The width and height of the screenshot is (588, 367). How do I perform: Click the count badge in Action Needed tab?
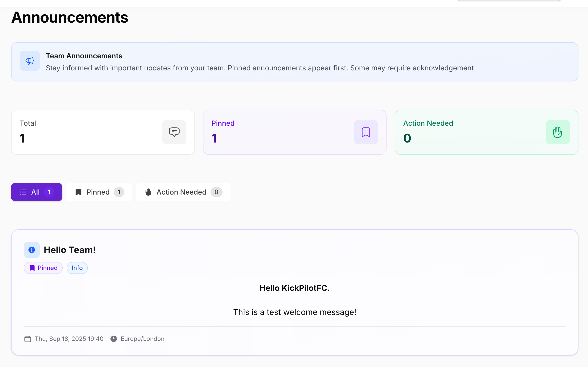coord(216,192)
